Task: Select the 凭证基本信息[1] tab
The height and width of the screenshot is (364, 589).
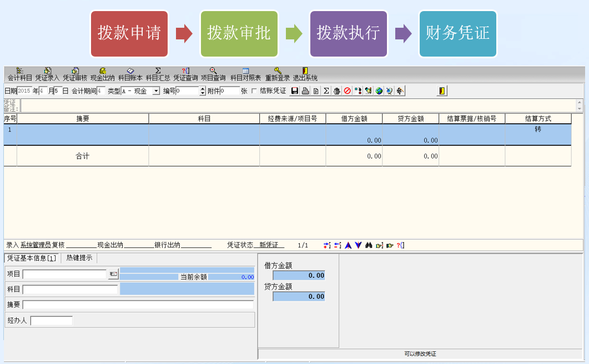Action: pos(32,258)
